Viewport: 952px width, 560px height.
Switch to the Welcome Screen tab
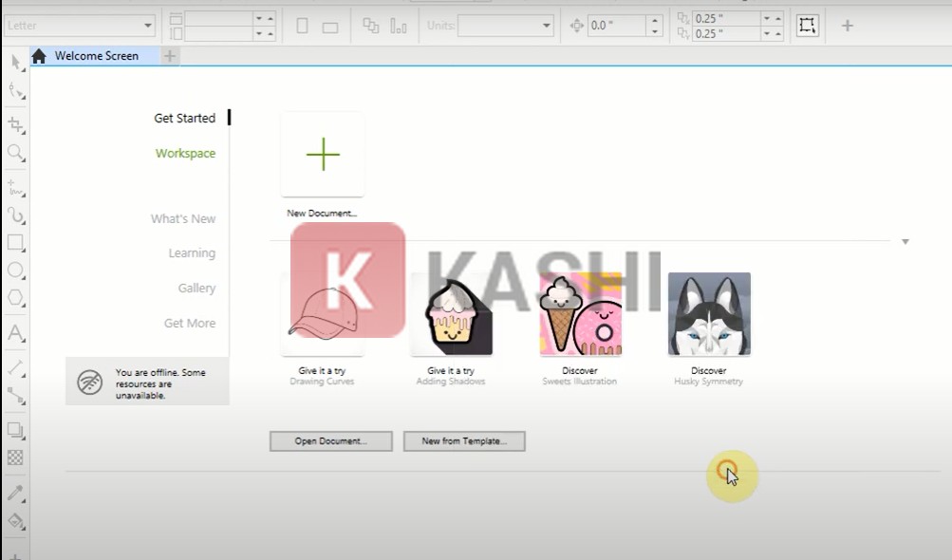(95, 56)
